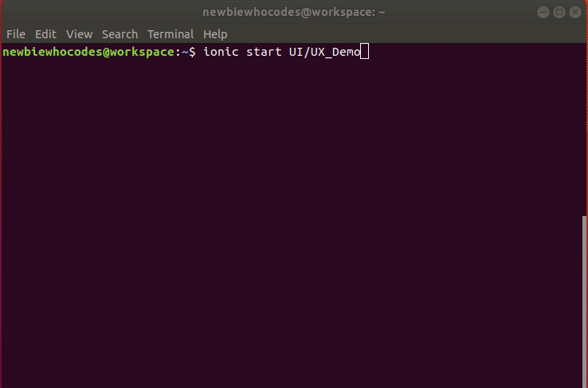The width and height of the screenshot is (588, 388).
Task: Click the terminal cursor block
Action: [x=365, y=53]
